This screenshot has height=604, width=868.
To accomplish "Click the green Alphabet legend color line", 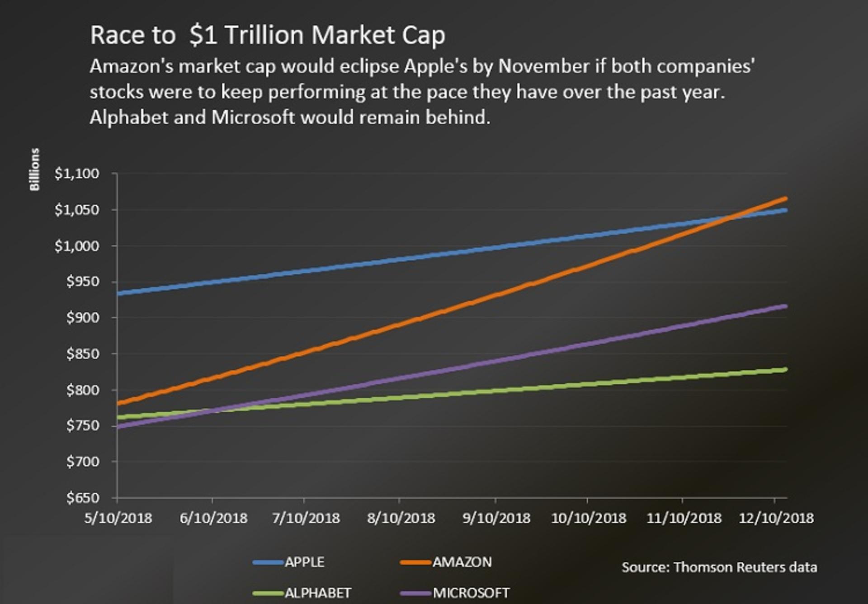I will tap(268, 593).
